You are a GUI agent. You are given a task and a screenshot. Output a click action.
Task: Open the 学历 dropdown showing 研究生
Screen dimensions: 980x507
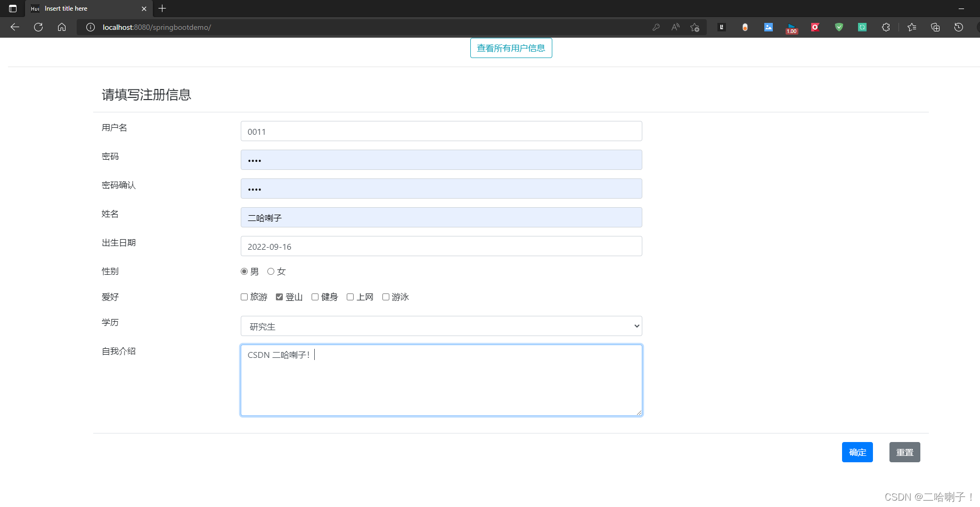click(441, 326)
